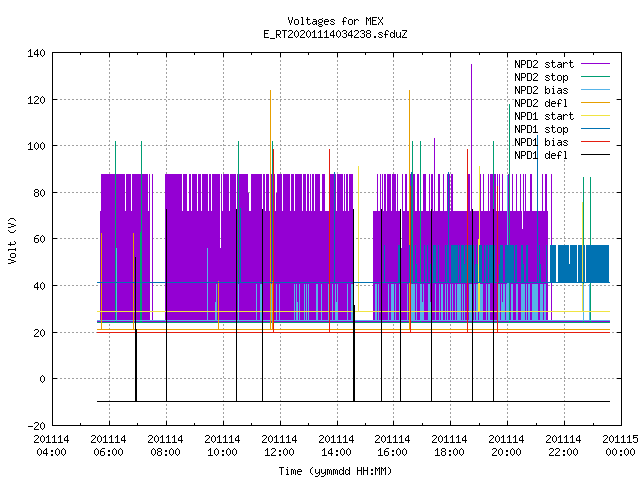Click the 'NPD1 start' legend label
Image resolution: width=640 pixels, height=480 pixels.
coord(544,116)
